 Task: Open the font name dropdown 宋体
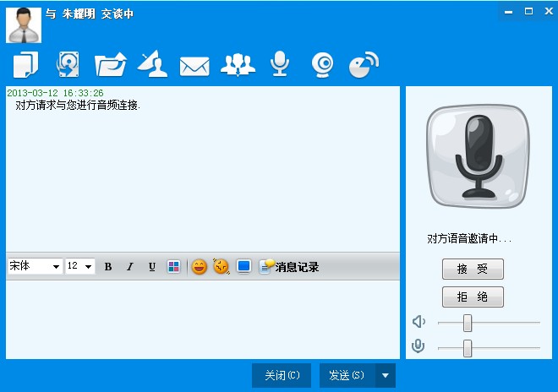(35, 266)
